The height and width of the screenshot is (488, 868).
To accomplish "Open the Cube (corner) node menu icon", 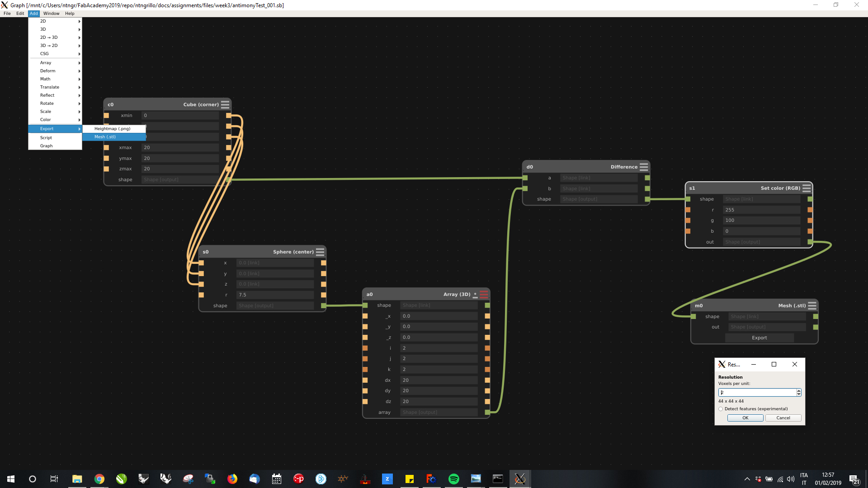I will [225, 104].
